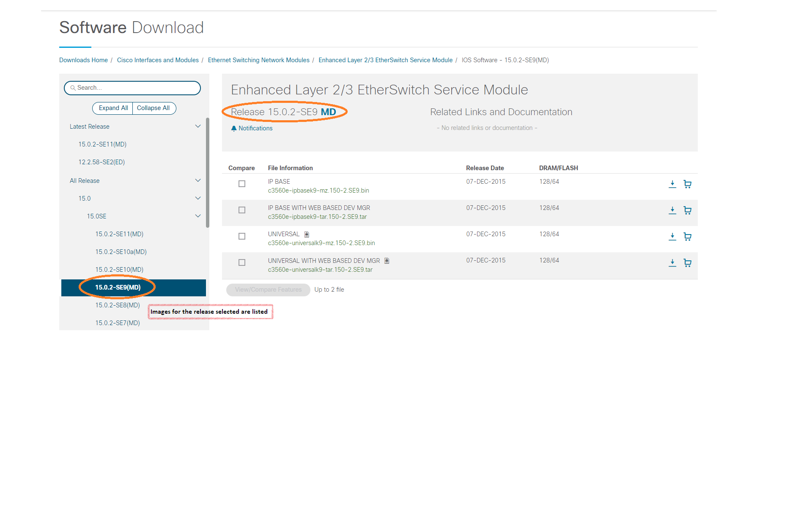Check the compare box for IP BASE
Screen dimensions: 812x508
242,184
